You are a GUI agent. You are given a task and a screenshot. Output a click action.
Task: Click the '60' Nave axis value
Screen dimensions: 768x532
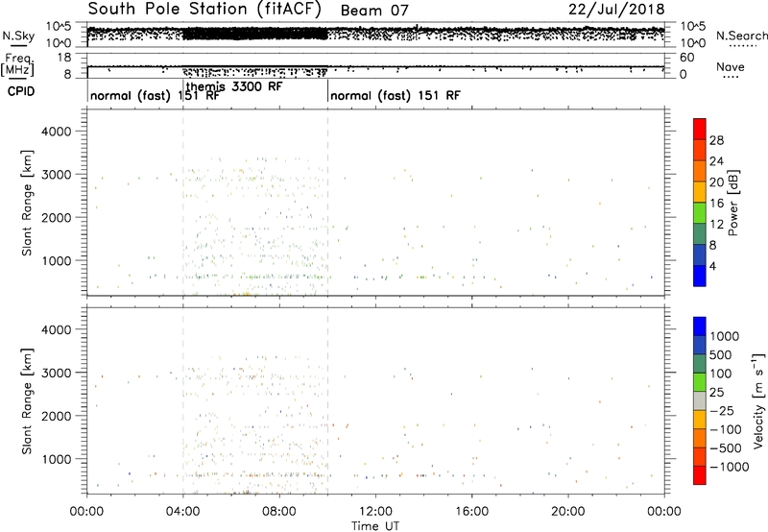686,58
